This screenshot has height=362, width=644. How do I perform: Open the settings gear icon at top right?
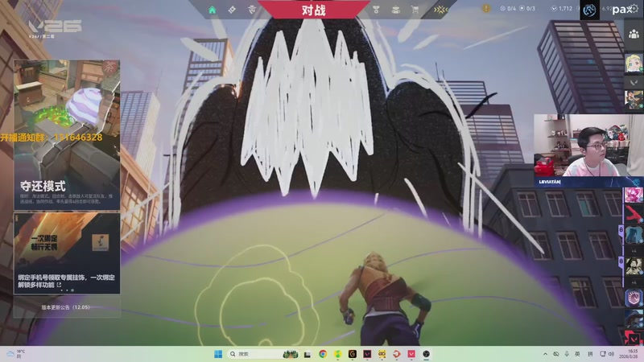coord(634,9)
